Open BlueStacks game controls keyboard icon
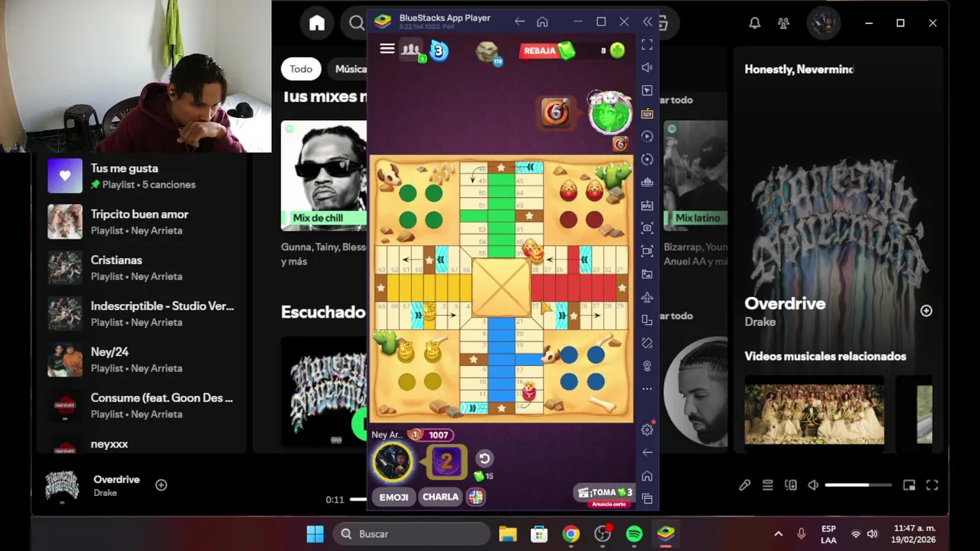Screen dimensions: 980x551 pyautogui.click(x=647, y=113)
